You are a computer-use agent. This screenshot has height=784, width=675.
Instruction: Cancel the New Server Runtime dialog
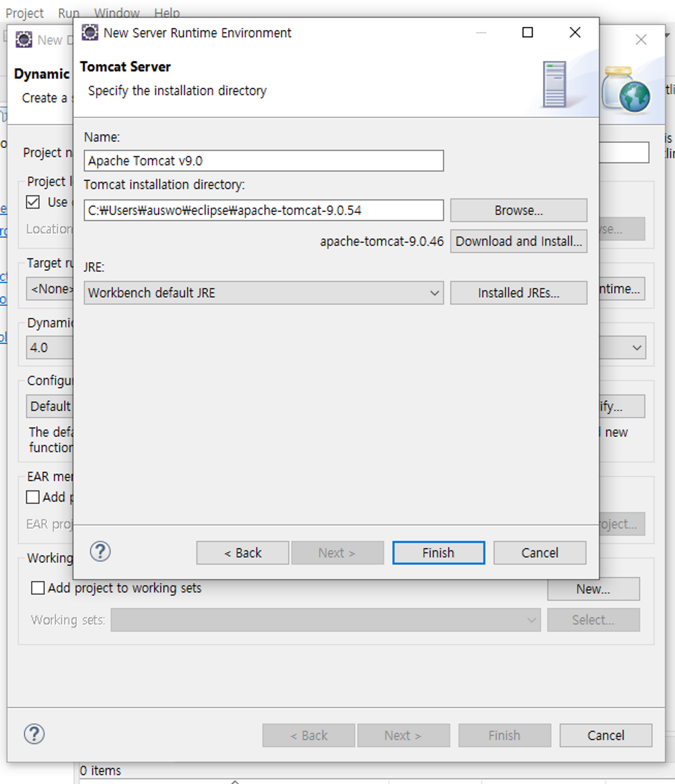coord(539,553)
